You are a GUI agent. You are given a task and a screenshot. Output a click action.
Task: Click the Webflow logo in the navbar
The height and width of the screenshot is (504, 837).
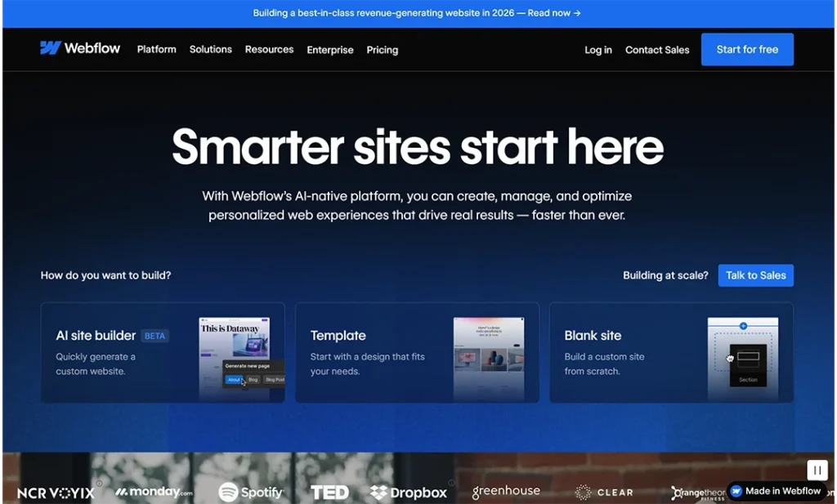[79, 48]
